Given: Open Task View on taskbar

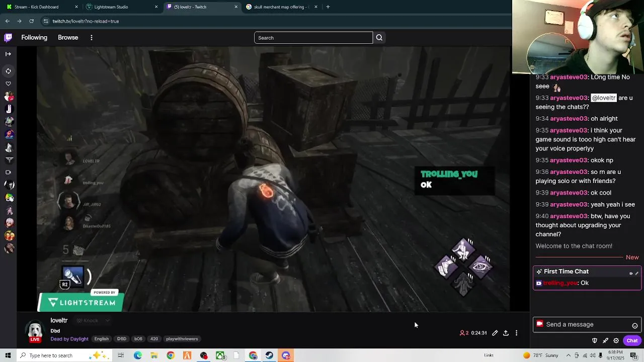Looking at the screenshot, I should point(121,355).
